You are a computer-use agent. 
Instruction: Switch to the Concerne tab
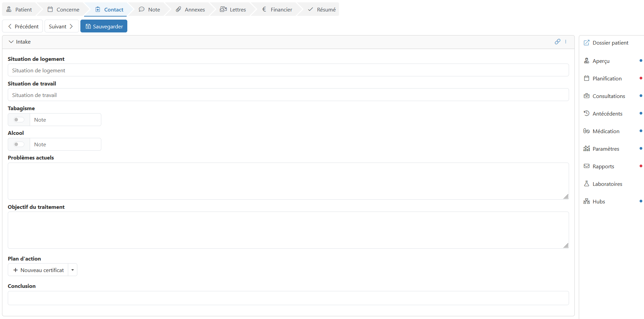pos(63,9)
